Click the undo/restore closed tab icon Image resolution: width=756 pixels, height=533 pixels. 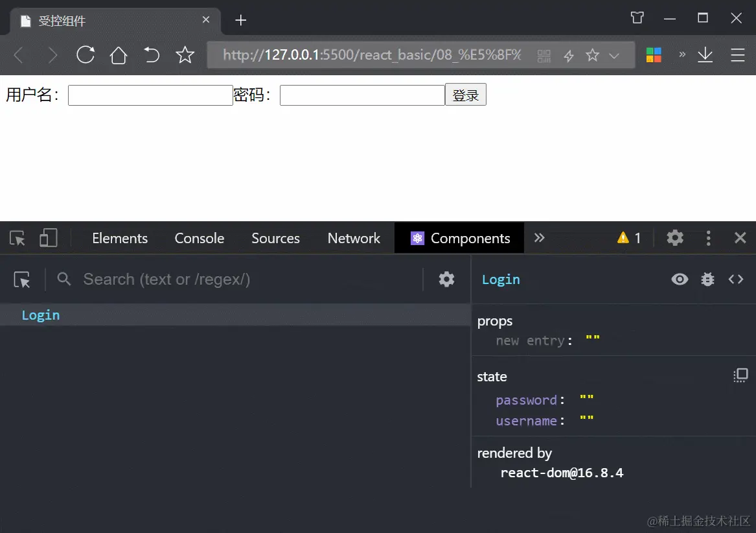(x=152, y=55)
